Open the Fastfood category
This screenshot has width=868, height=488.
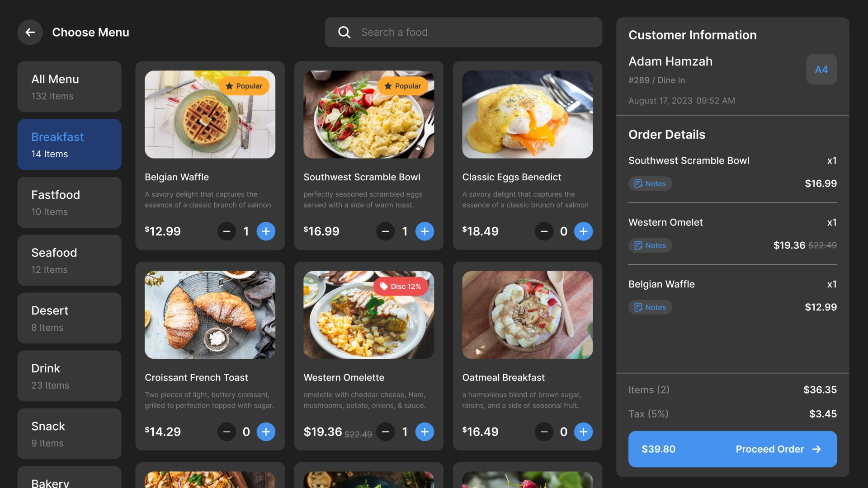(69, 202)
